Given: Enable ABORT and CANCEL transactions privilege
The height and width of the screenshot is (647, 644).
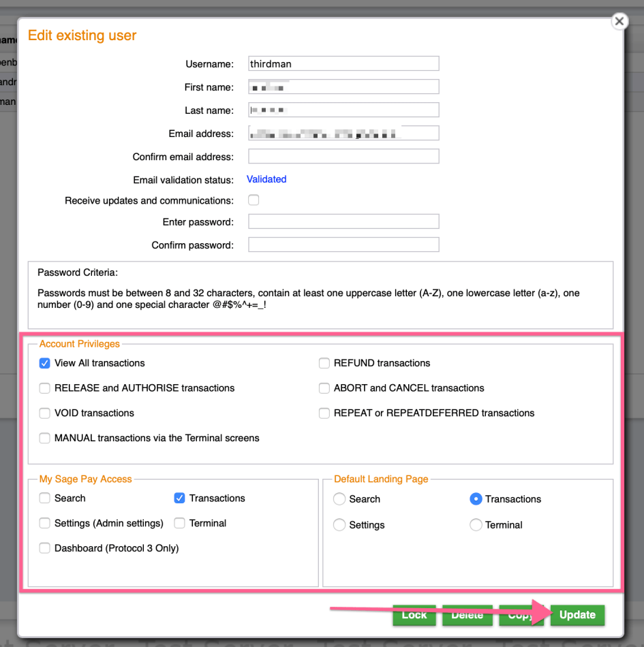Looking at the screenshot, I should click(x=324, y=388).
